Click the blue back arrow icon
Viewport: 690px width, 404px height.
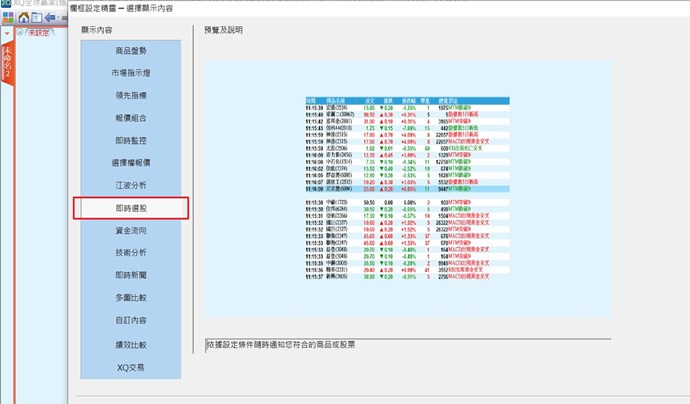[50, 17]
